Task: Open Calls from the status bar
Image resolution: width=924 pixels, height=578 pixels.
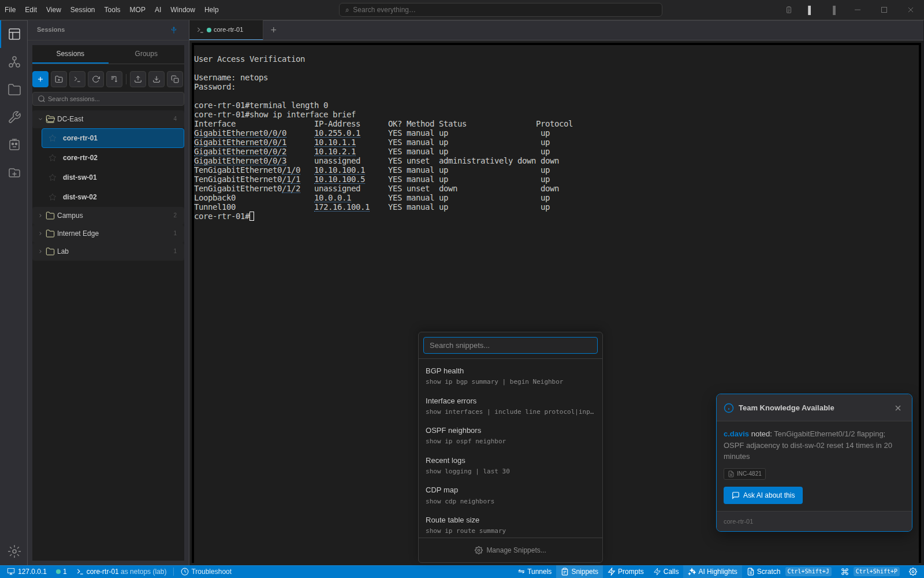Action: point(666,572)
